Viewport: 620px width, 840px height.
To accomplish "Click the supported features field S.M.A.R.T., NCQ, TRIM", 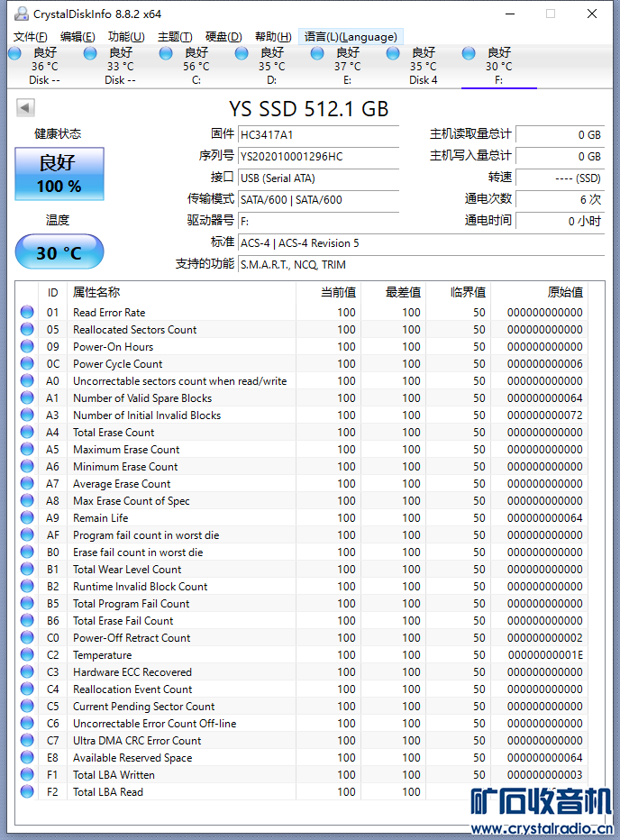I will pos(421,265).
